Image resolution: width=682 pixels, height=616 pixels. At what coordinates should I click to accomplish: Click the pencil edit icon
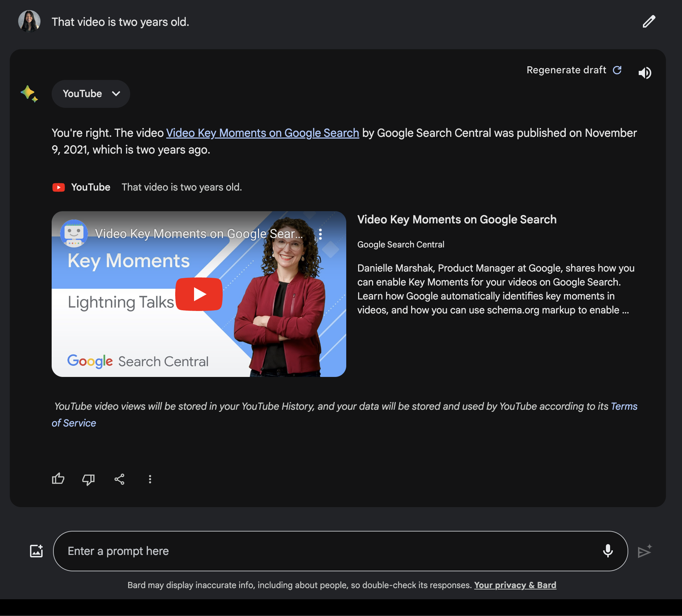(649, 21)
